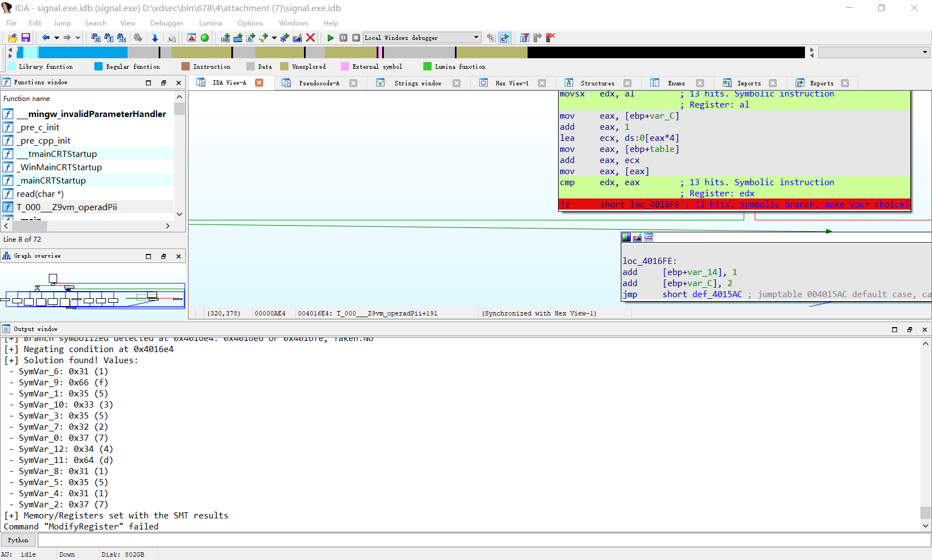This screenshot has height=560, width=932.
Task: Switch to the Imports tab
Action: pos(749,83)
